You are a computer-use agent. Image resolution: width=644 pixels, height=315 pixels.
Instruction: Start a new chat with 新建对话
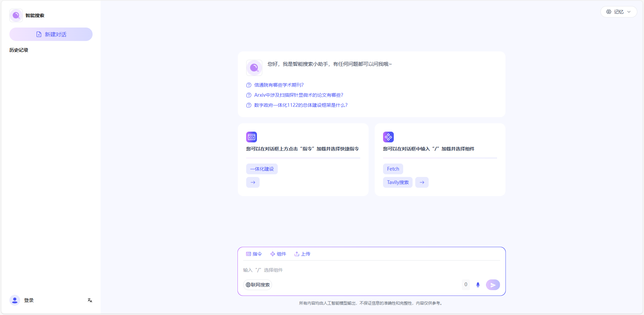point(51,34)
